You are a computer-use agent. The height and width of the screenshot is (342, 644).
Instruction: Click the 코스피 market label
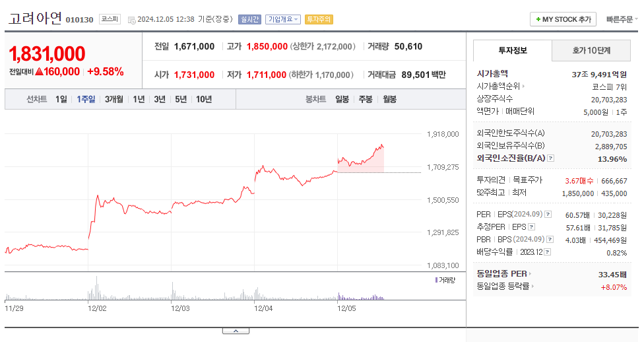pyautogui.click(x=110, y=19)
